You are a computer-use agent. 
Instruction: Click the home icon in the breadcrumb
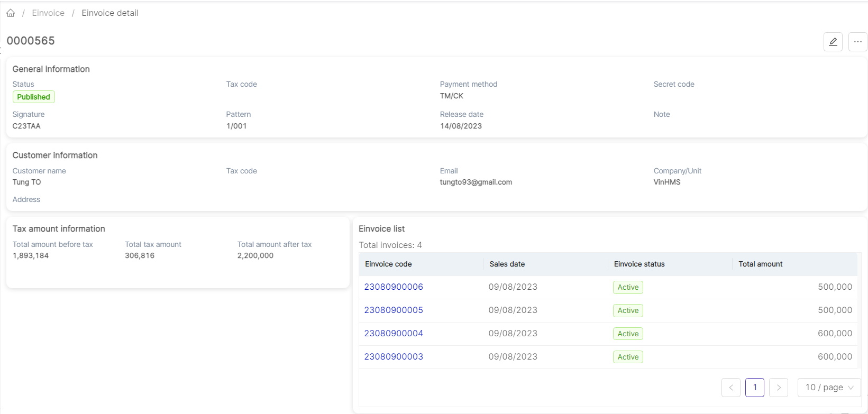[x=11, y=13]
